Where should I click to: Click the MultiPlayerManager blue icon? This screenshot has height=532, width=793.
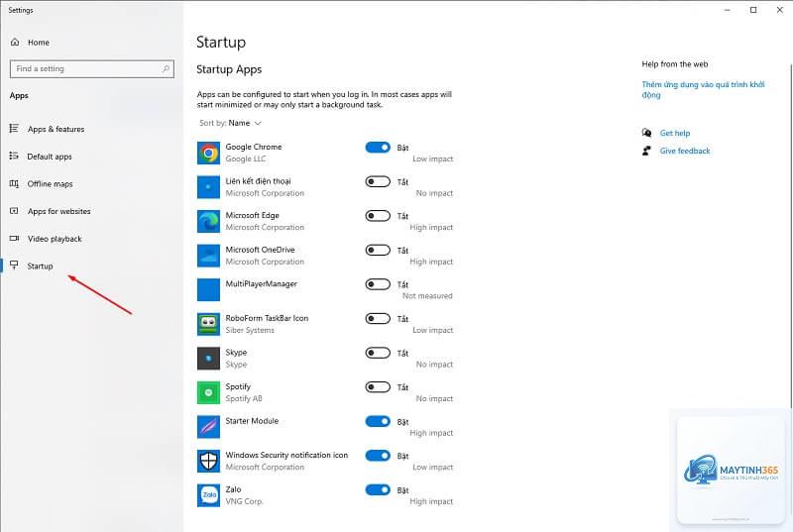208,290
